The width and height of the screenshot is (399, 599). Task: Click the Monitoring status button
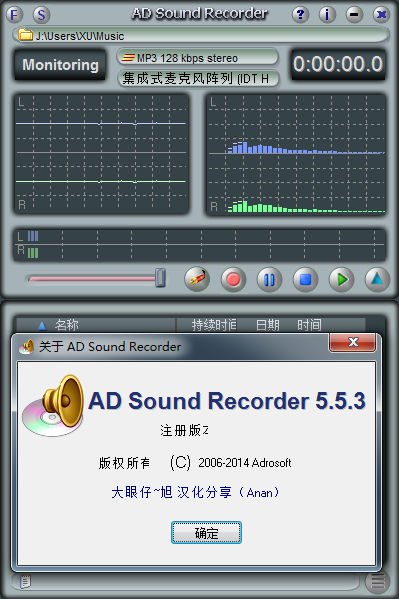[x=60, y=65]
